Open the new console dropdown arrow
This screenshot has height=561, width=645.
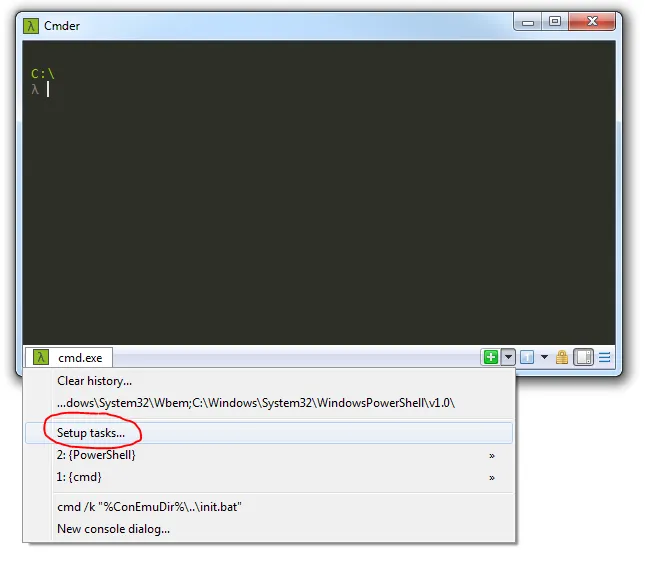pyautogui.click(x=508, y=357)
